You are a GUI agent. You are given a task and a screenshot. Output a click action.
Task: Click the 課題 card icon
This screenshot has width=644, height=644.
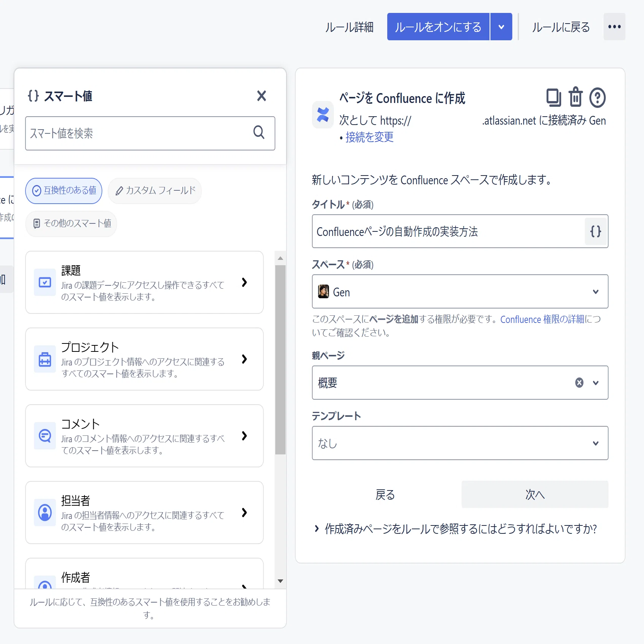(45, 282)
